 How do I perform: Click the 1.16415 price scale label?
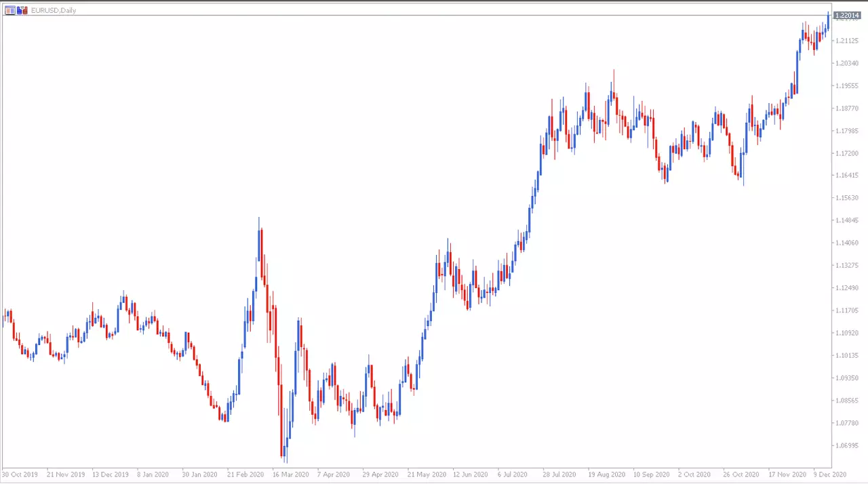(848, 176)
